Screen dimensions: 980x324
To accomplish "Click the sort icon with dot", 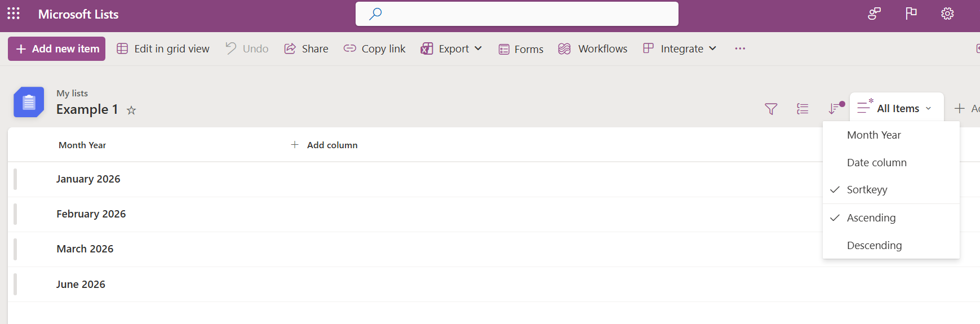I will coord(835,108).
